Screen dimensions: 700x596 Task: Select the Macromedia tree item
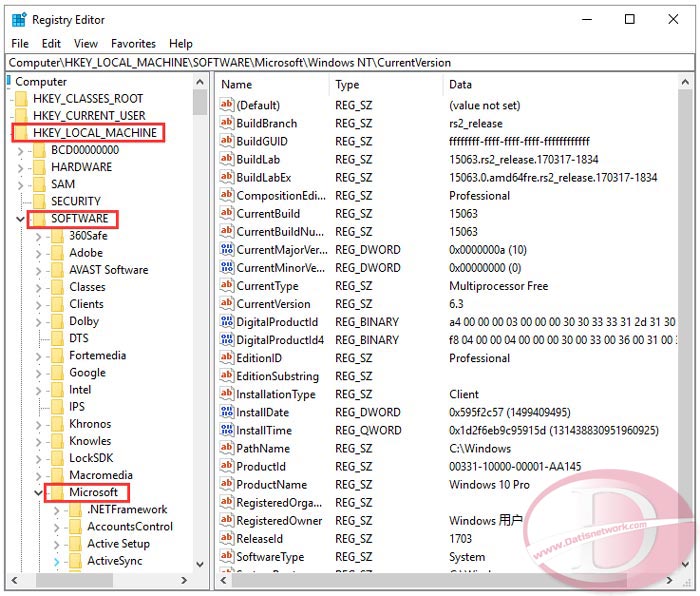point(100,475)
